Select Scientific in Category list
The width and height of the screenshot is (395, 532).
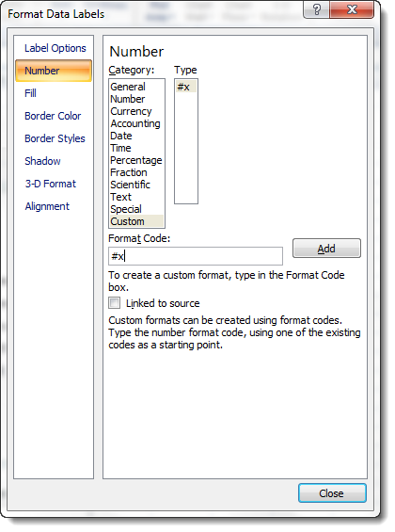(130, 185)
